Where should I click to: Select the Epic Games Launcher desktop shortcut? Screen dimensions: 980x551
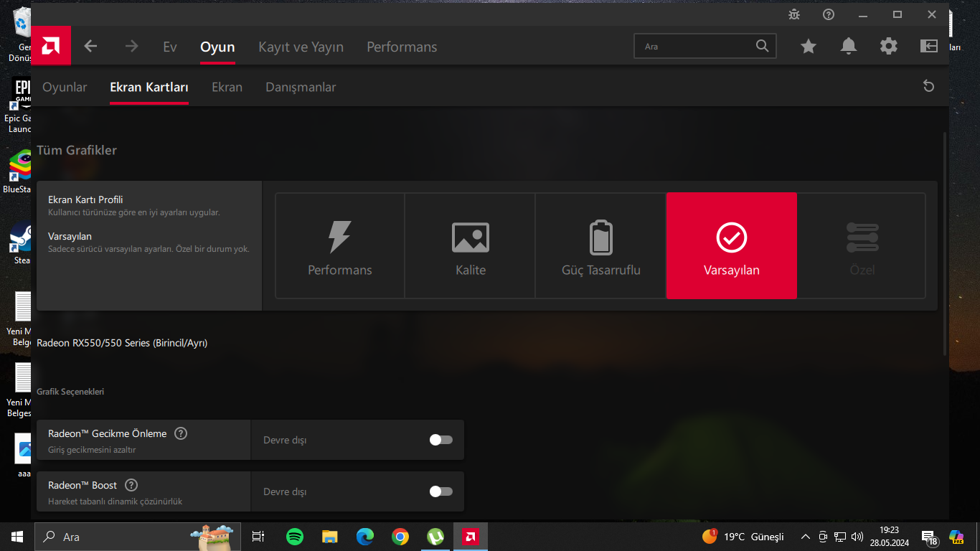point(19,105)
